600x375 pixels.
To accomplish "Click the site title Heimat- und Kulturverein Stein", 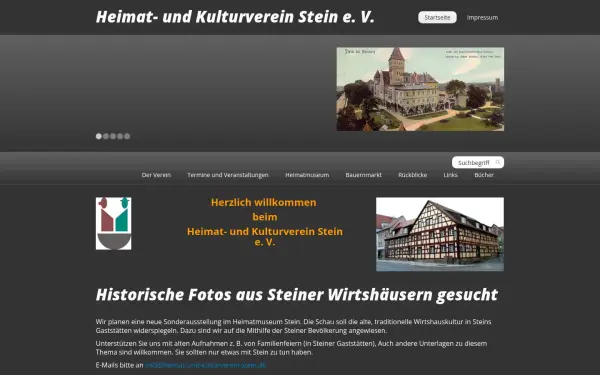I will [x=235, y=17].
